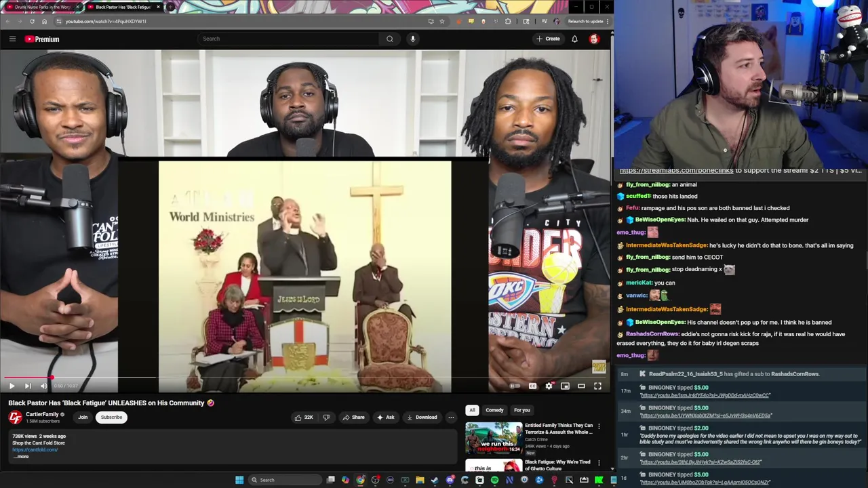The height and width of the screenshot is (488, 868).
Task: Like the video with 32K likes
Action: [x=304, y=418]
